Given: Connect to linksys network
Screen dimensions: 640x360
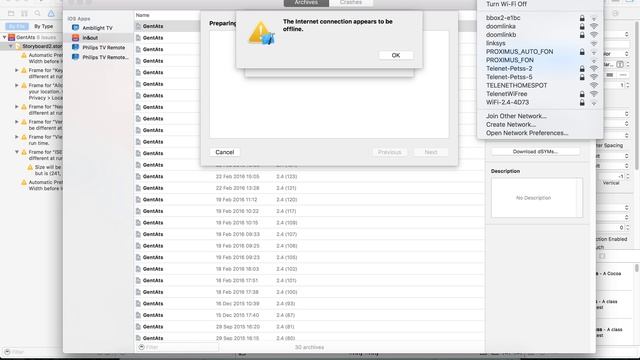Looking at the screenshot, I should click(x=540, y=43).
